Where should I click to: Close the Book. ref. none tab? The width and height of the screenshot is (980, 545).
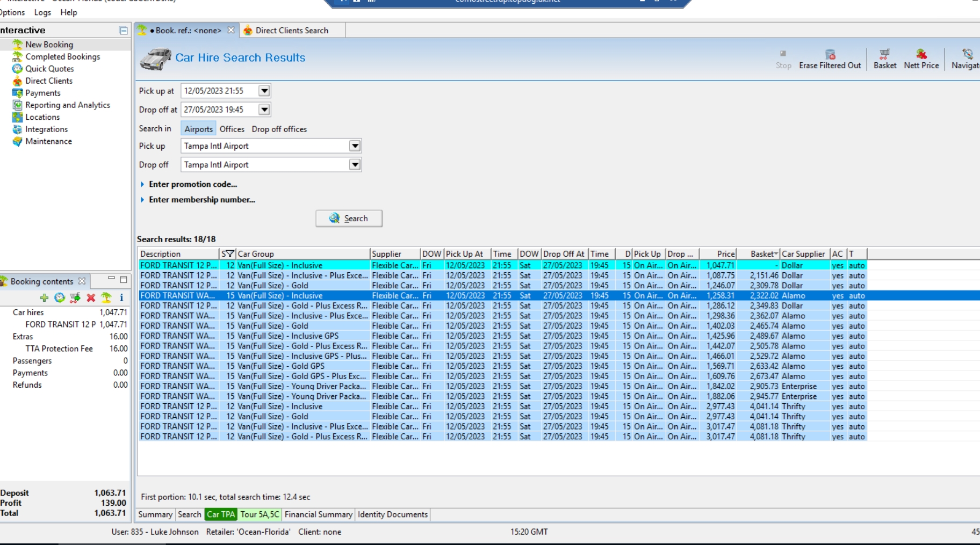pyautogui.click(x=231, y=30)
